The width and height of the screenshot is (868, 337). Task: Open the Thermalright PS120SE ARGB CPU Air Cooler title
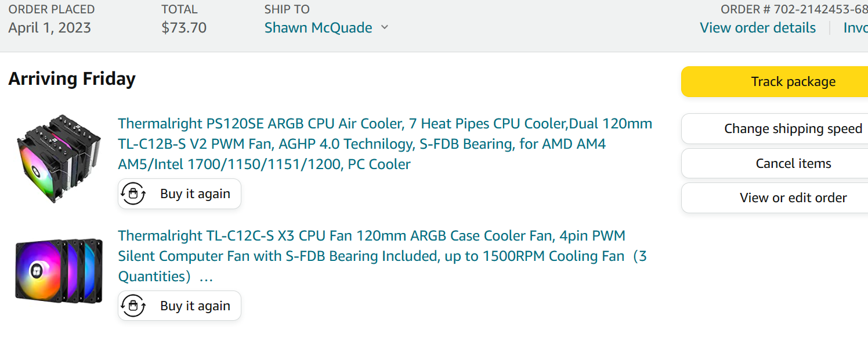click(385, 144)
